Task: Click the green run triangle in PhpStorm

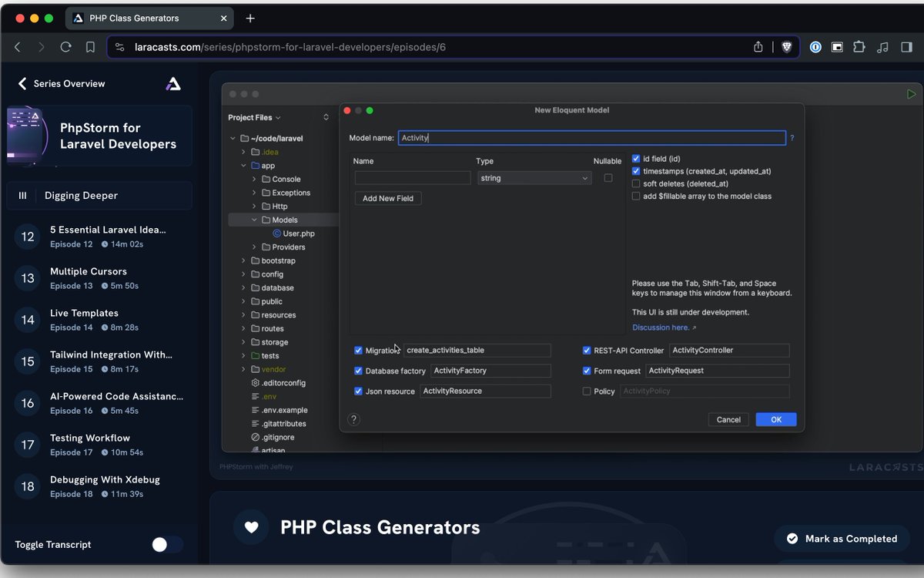Action: pyautogui.click(x=912, y=94)
